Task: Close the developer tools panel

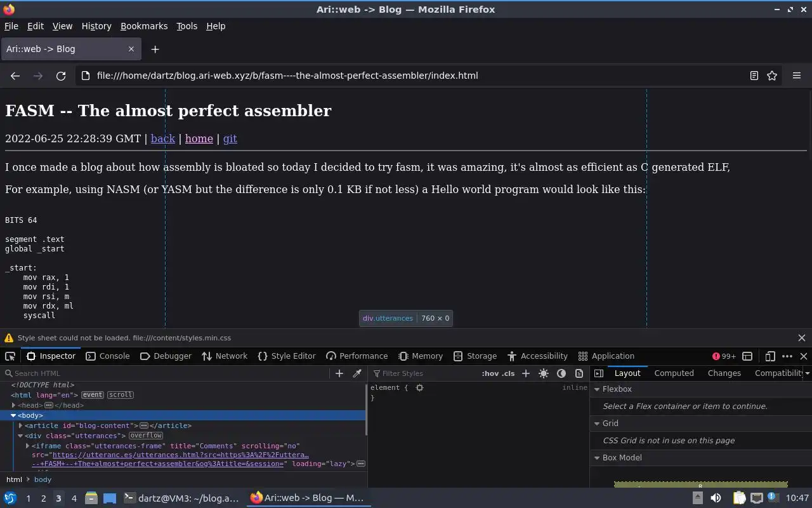Action: (x=804, y=356)
